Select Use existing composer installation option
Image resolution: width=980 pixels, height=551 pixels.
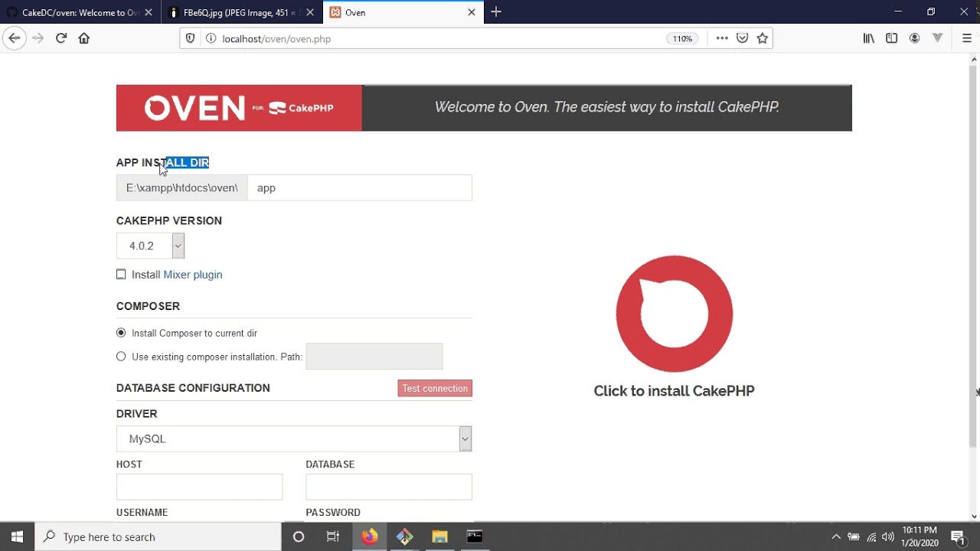click(x=121, y=356)
